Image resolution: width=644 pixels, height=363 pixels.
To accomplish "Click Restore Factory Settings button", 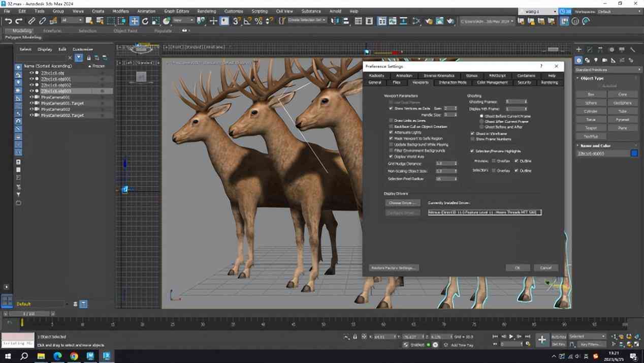I will coord(394,268).
